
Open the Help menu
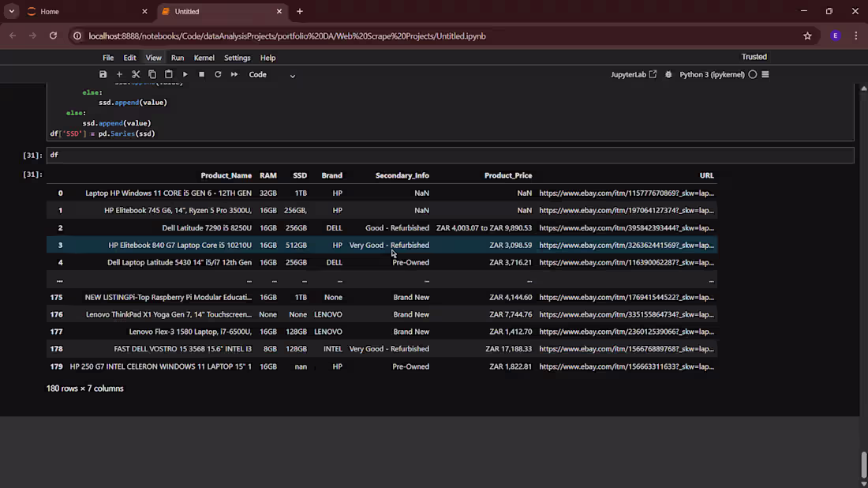pyautogui.click(x=268, y=58)
